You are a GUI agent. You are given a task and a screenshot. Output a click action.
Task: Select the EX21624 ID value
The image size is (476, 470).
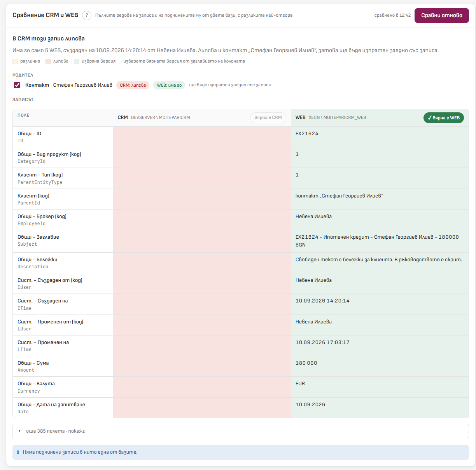(307, 134)
